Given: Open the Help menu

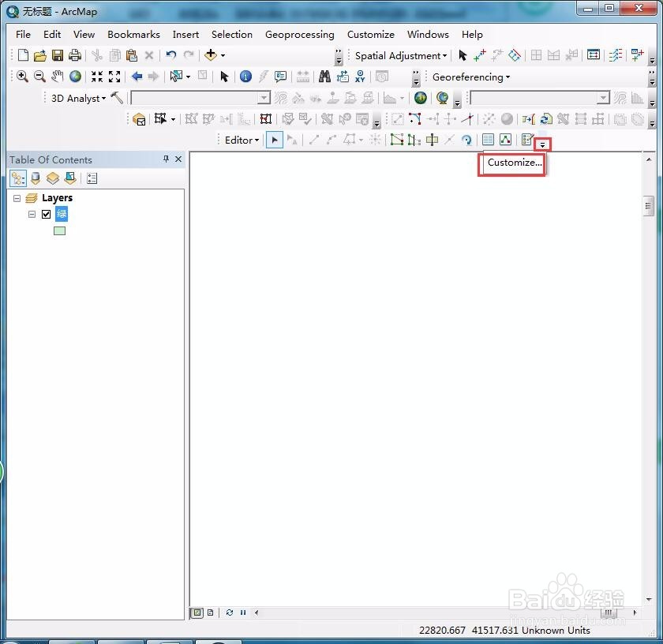Looking at the screenshot, I should [x=472, y=35].
